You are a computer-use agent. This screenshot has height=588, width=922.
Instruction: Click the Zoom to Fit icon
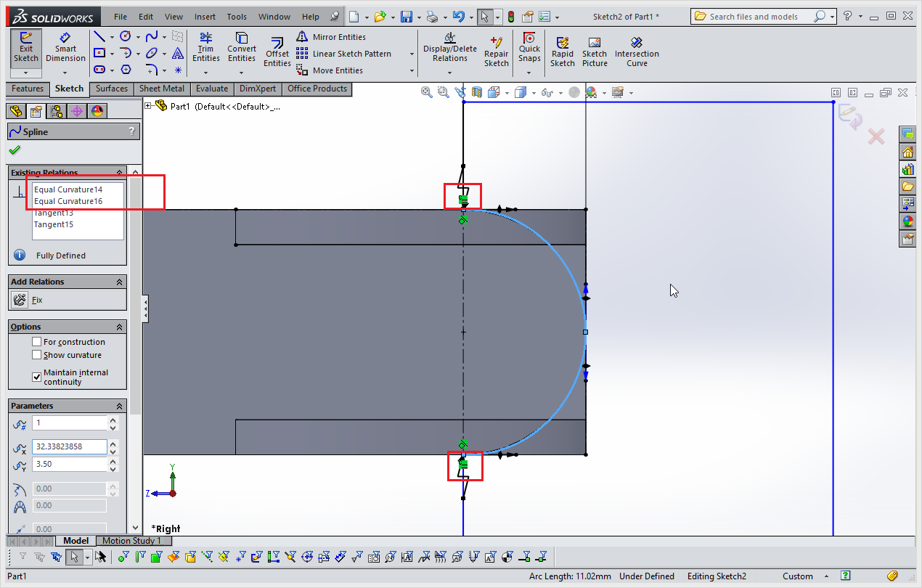(427, 92)
